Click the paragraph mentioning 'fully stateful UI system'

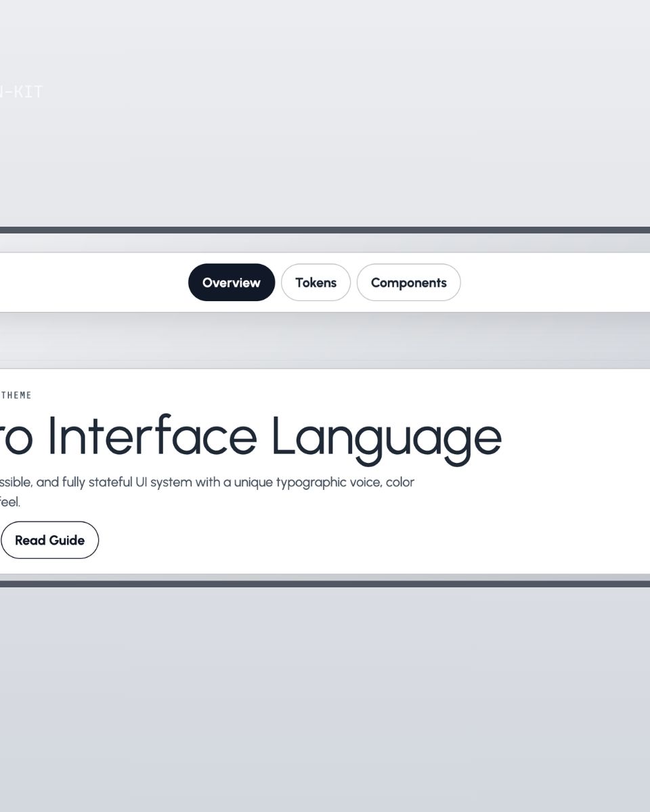tap(207, 492)
